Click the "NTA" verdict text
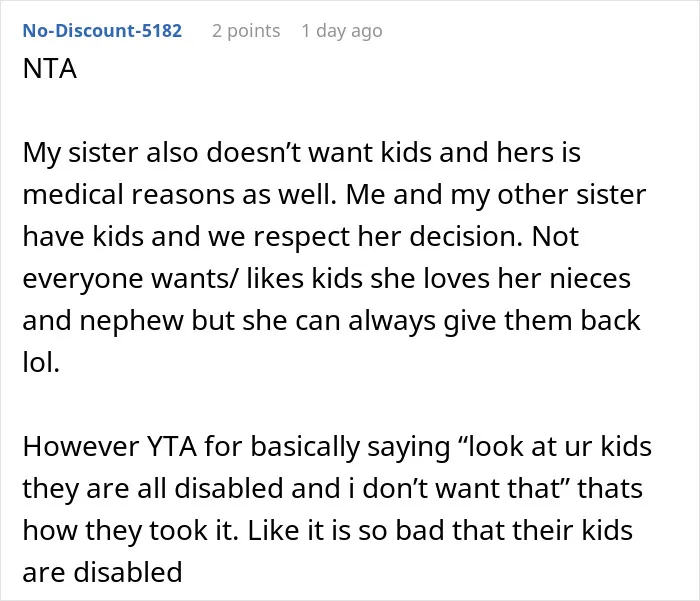700x601 pixels. click(x=50, y=69)
